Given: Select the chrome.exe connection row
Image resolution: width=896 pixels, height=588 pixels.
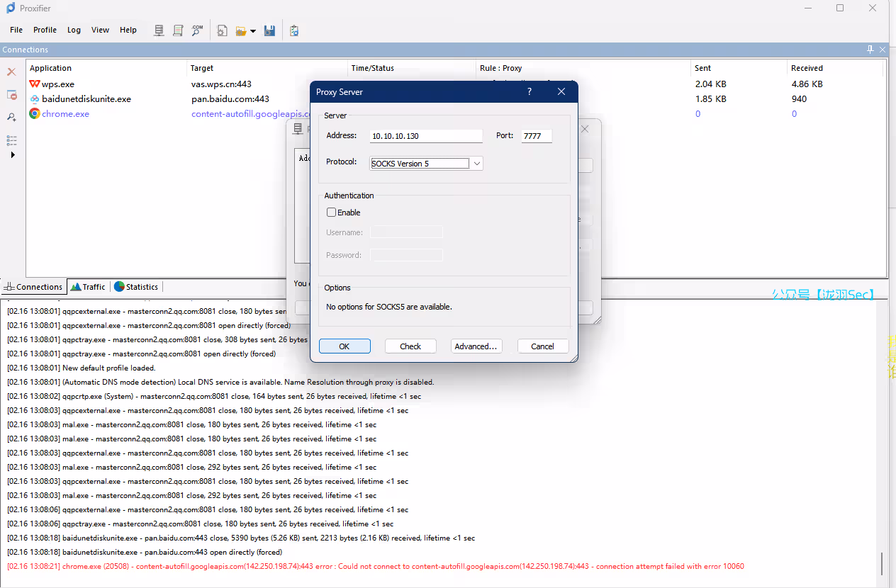Looking at the screenshot, I should 65,114.
